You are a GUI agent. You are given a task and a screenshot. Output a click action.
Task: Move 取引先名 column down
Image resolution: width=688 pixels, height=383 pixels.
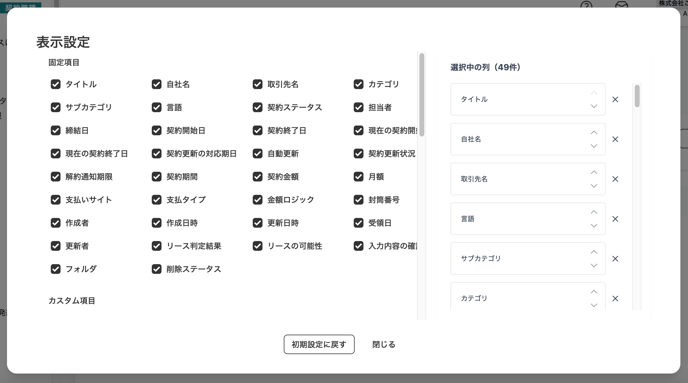594,186
